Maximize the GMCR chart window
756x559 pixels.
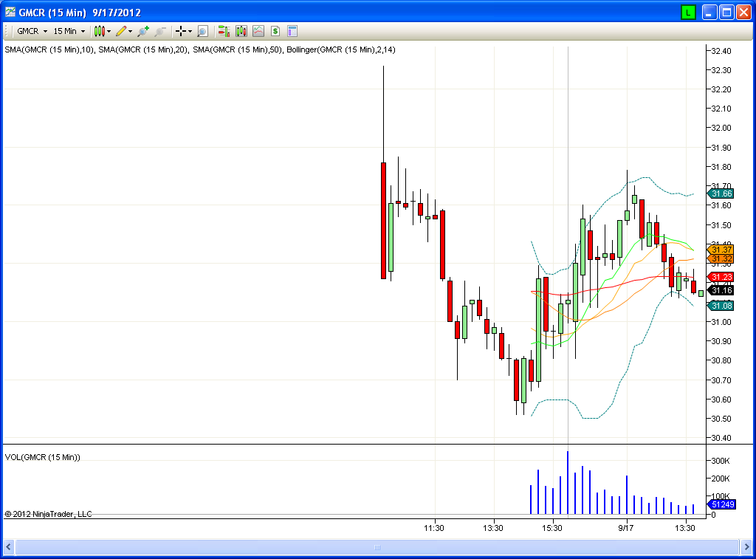[x=726, y=13]
